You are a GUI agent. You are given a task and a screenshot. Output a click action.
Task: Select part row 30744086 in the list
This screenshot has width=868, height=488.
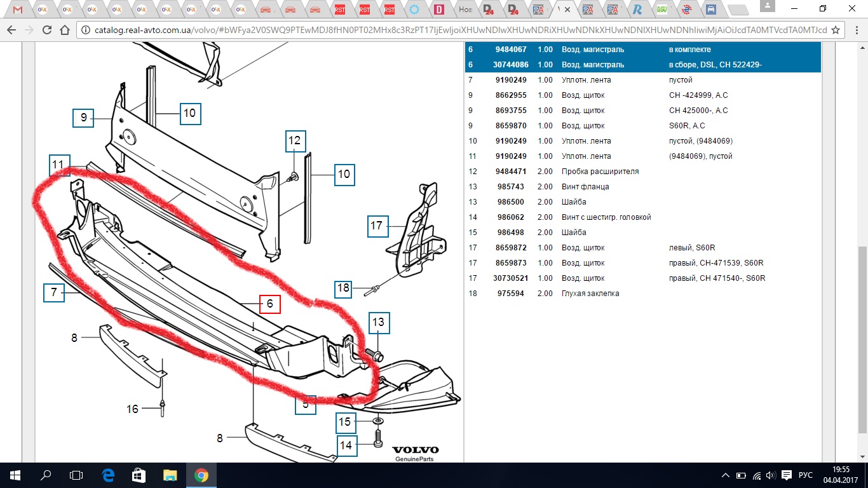tap(643, 65)
